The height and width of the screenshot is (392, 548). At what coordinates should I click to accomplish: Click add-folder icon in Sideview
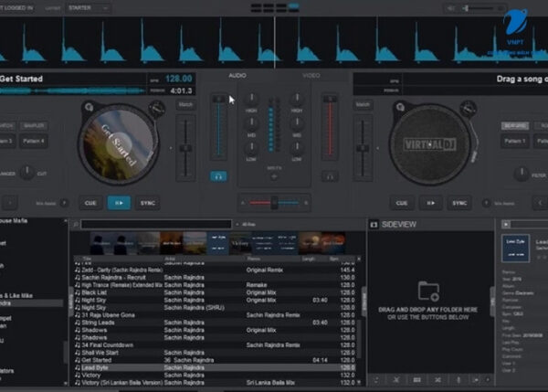pos(428,291)
